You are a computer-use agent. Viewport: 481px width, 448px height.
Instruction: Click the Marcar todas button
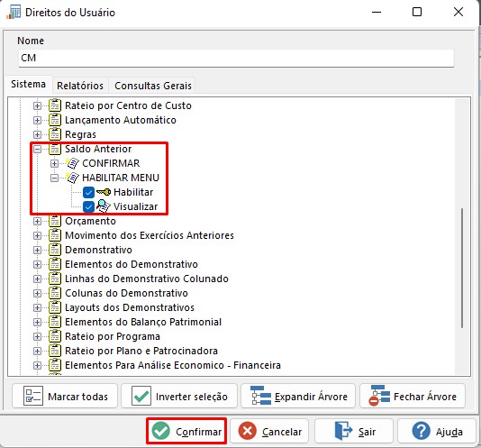point(65,397)
